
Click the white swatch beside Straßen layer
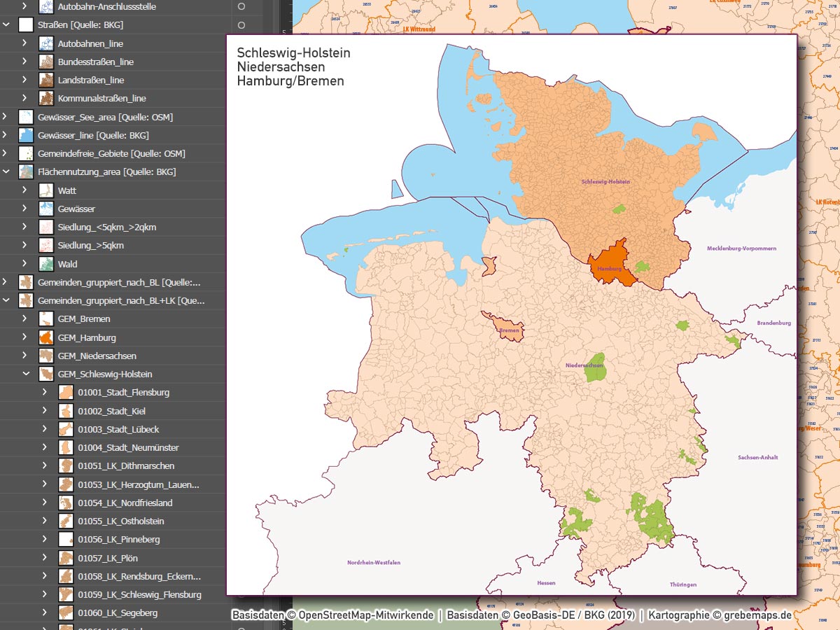tap(26, 24)
